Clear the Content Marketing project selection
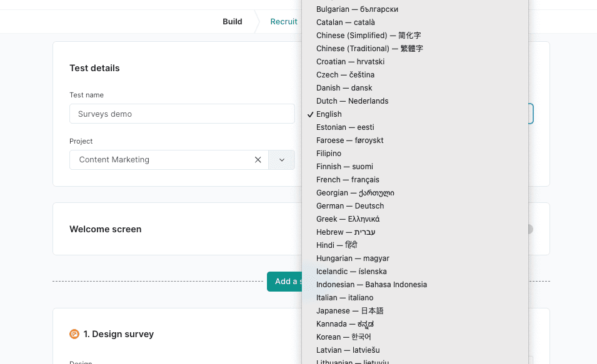Screen dimensions: 597x364 [x=258, y=159]
